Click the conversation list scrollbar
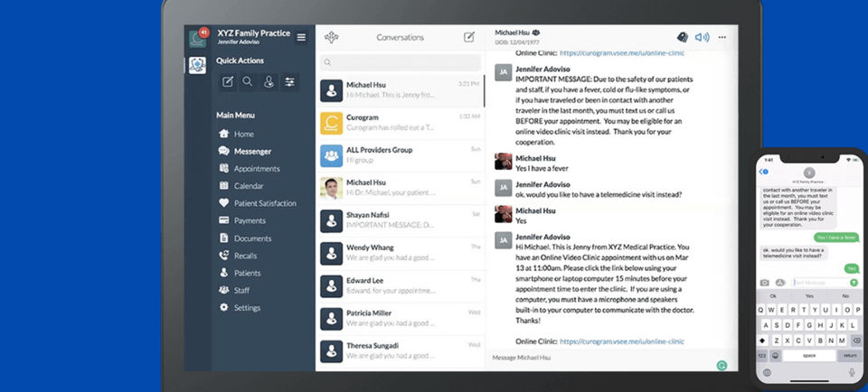868x392 pixels. 485,90
